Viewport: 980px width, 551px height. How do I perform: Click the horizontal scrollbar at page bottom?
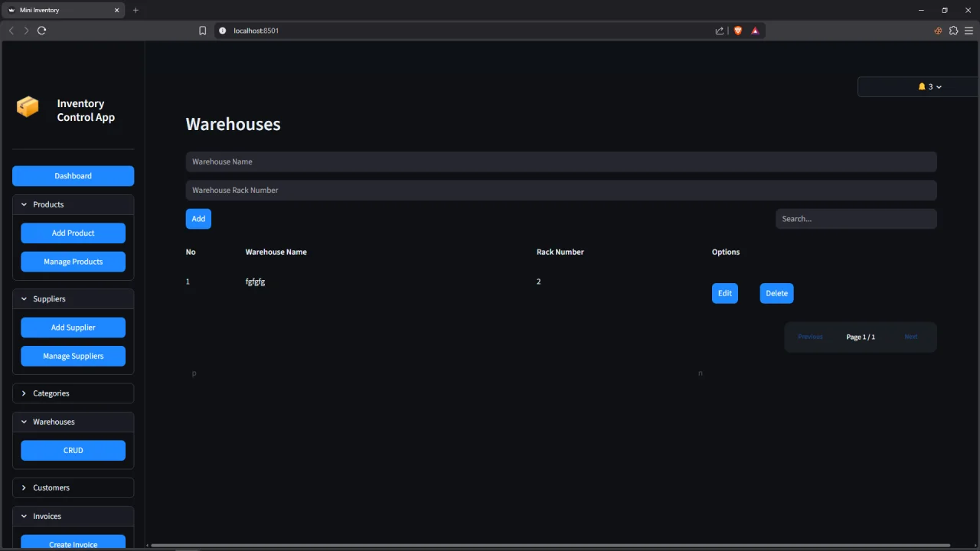click(x=550, y=546)
